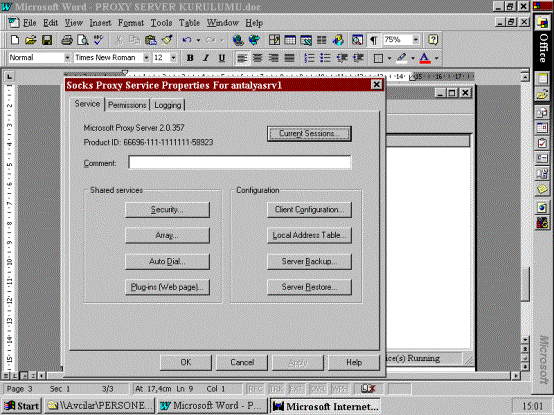The height and width of the screenshot is (415, 554).
Task: Apply the red font color icon
Action: [425, 58]
